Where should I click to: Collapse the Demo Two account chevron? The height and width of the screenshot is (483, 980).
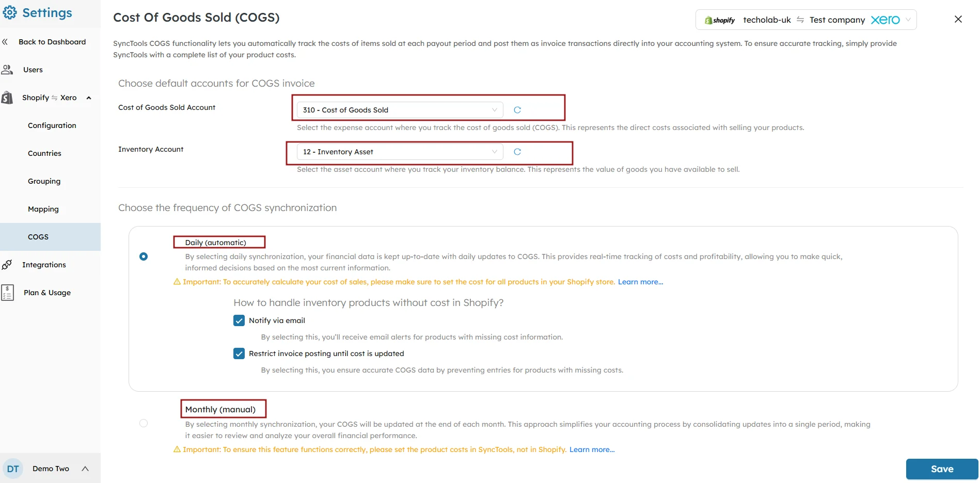85,469
